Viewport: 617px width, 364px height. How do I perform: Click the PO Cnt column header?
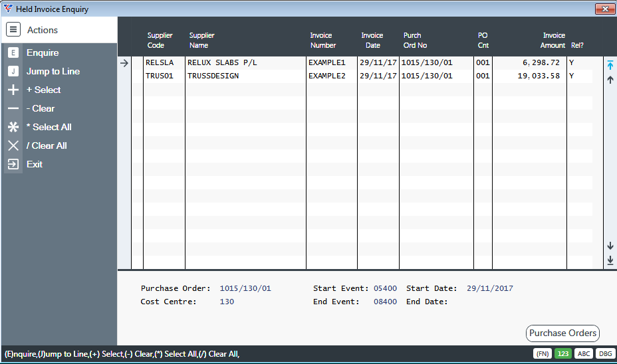click(x=483, y=40)
